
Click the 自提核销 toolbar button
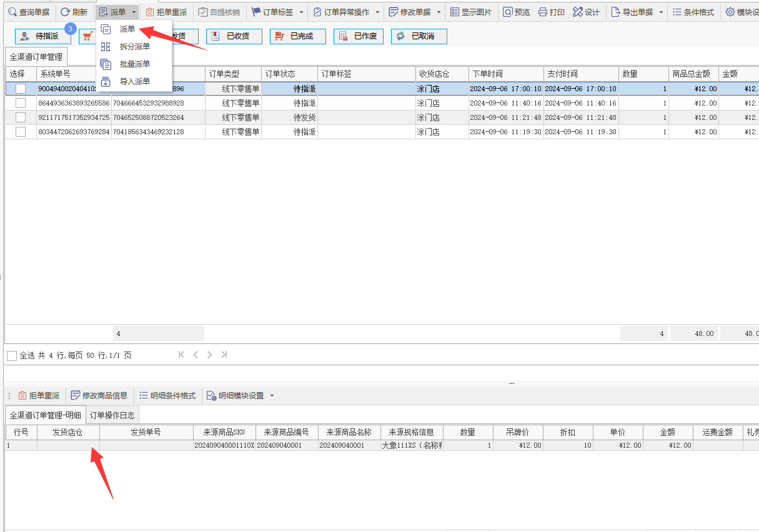[x=219, y=12]
